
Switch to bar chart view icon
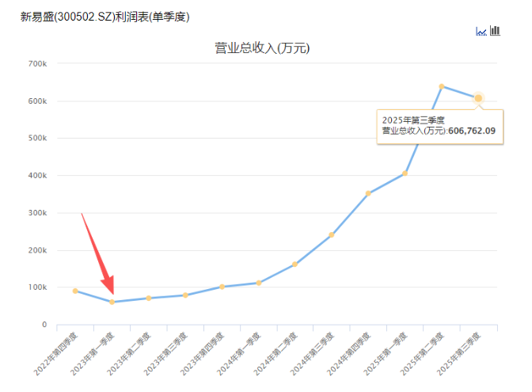[x=496, y=31]
